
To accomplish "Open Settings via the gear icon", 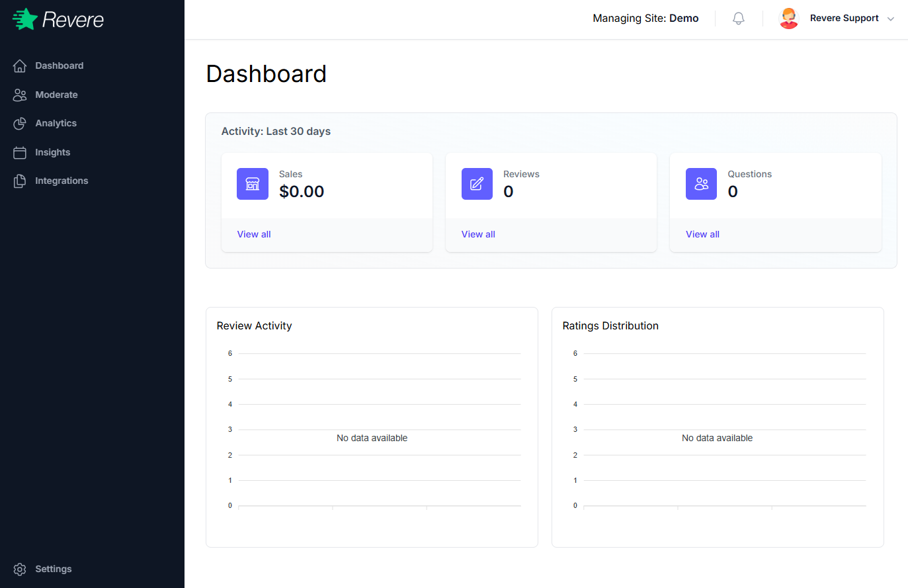I will point(19,569).
